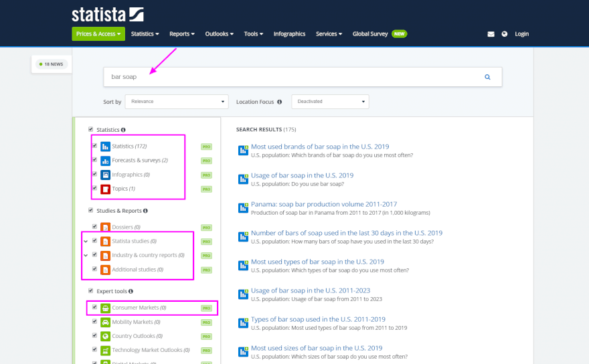Viewport: 589px width, 364px height.
Task: Toggle the Dossiers checkbox
Action: coord(94,227)
